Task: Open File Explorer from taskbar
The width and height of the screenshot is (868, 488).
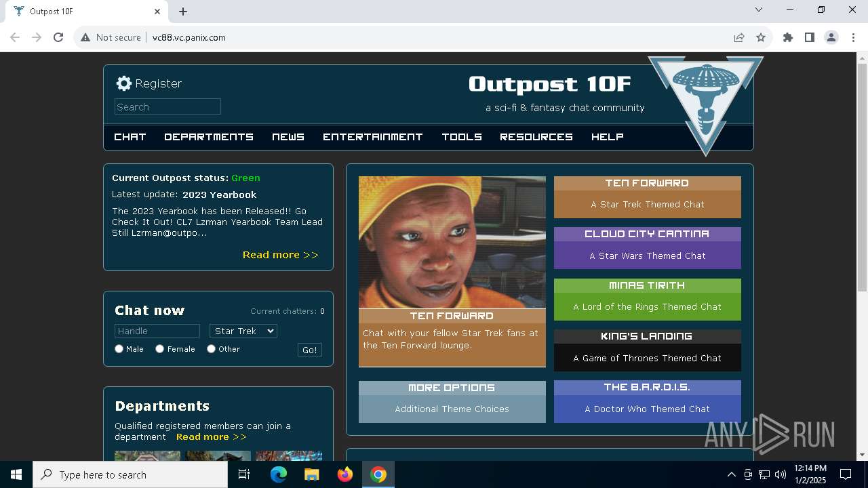Action: point(311,474)
